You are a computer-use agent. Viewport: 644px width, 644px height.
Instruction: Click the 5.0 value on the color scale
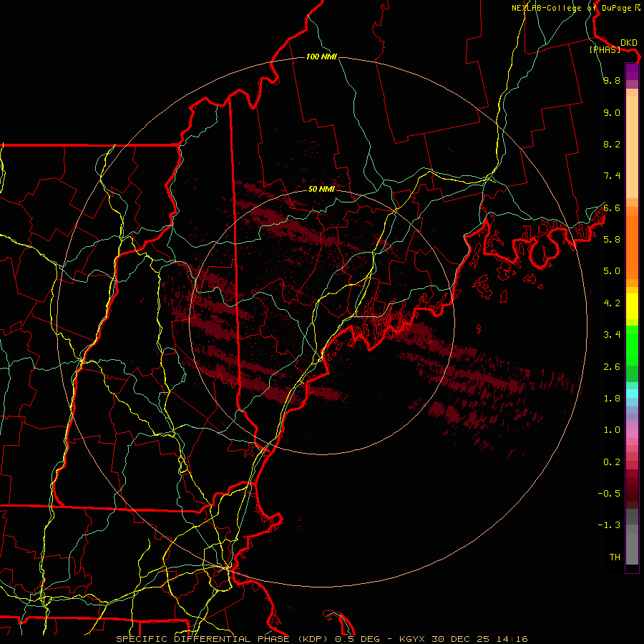[x=612, y=271]
